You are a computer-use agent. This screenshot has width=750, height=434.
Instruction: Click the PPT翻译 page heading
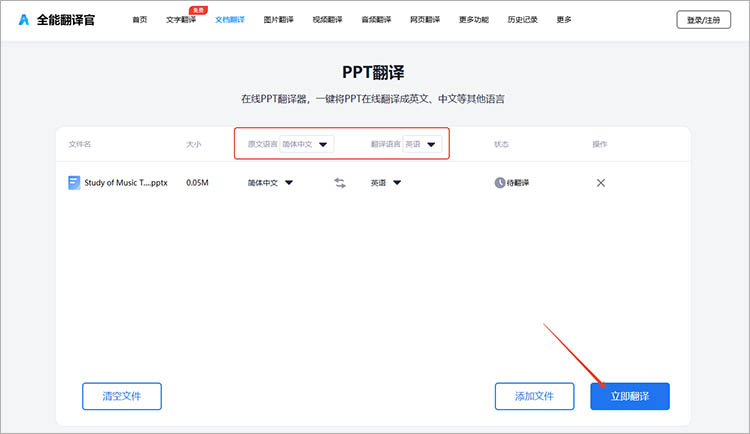tap(373, 72)
